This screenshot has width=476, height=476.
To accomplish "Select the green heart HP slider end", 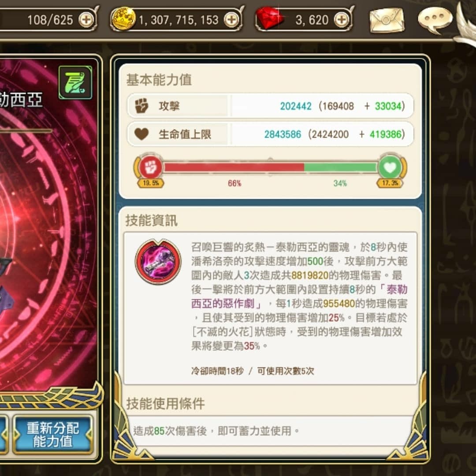I will 390,167.
